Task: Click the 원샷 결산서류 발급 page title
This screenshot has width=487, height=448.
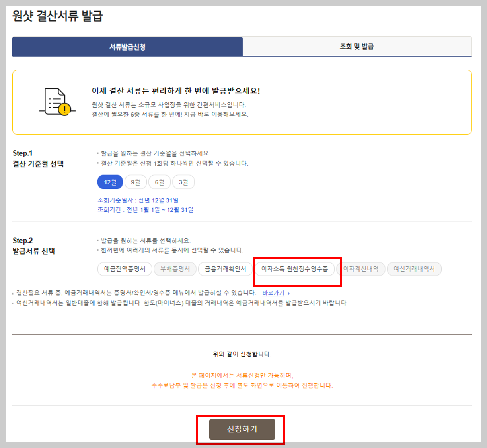Action: pos(58,16)
